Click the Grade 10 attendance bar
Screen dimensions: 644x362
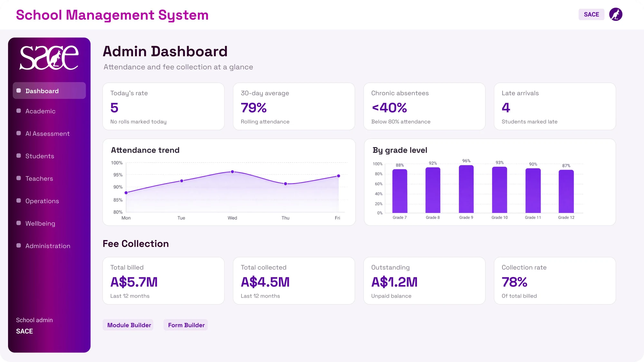[x=499, y=190]
